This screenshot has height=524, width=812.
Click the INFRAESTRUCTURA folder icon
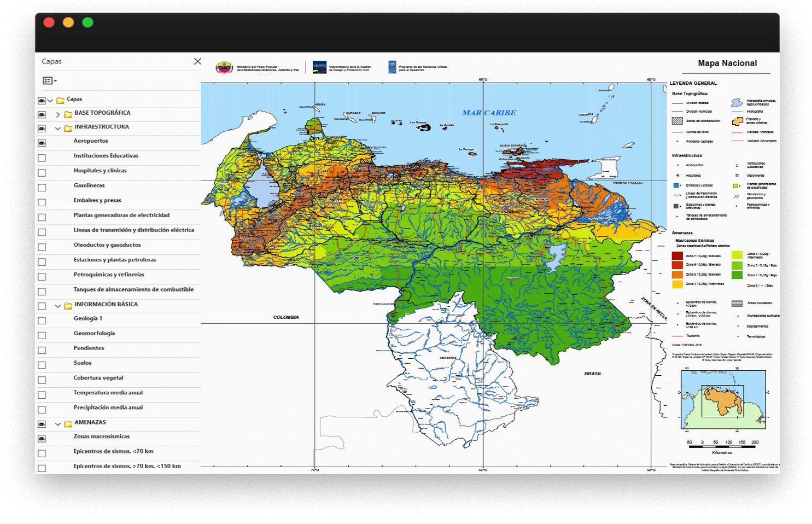click(68, 129)
